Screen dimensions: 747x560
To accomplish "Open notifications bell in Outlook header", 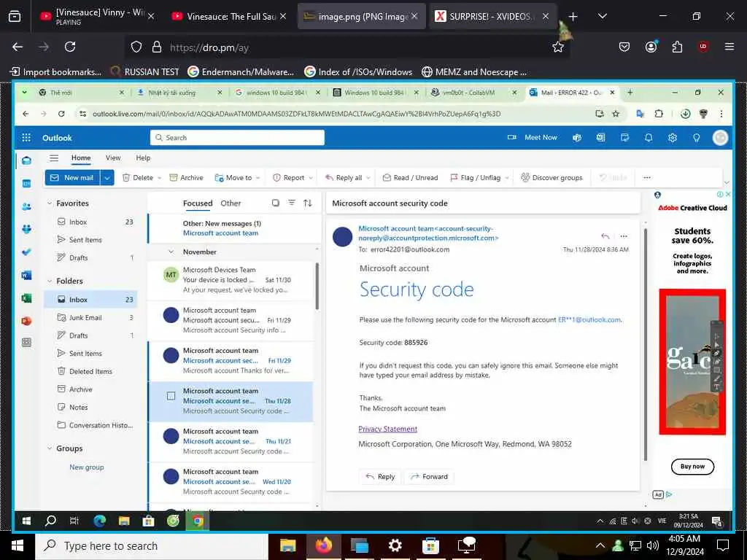I will pyautogui.click(x=649, y=138).
